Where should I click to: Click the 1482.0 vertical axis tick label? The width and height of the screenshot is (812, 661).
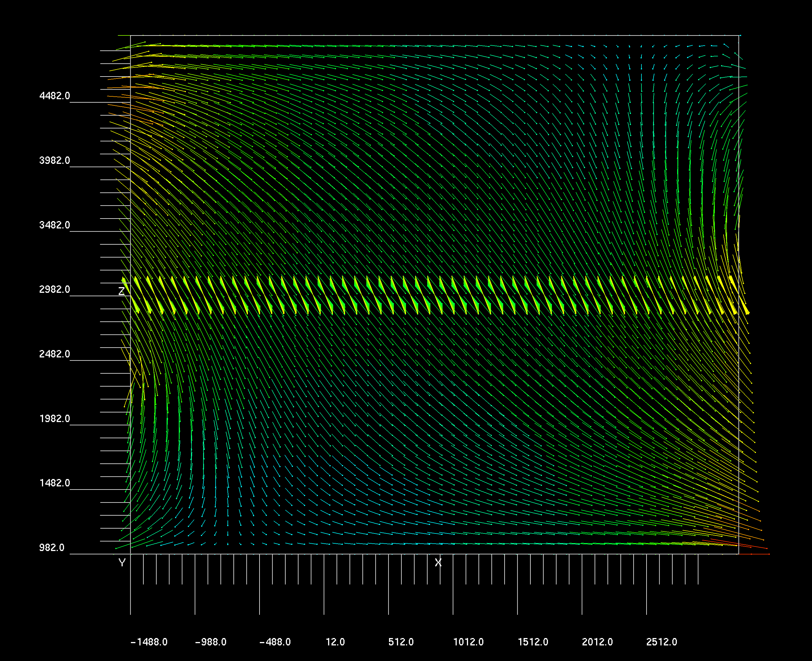click(x=55, y=483)
